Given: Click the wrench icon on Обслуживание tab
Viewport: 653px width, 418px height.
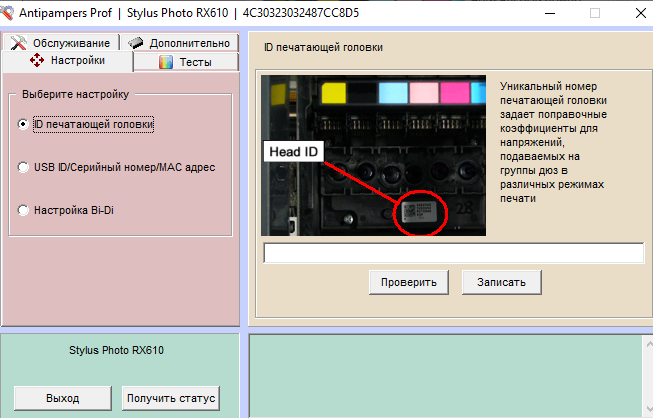Looking at the screenshot, I should (18, 43).
